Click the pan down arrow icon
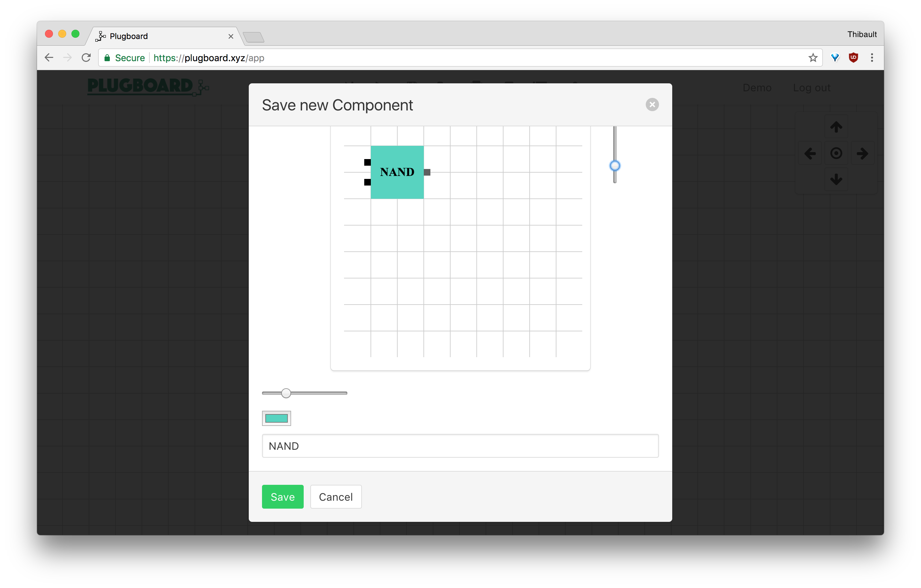Screen dimensions: 921x588 coord(836,179)
